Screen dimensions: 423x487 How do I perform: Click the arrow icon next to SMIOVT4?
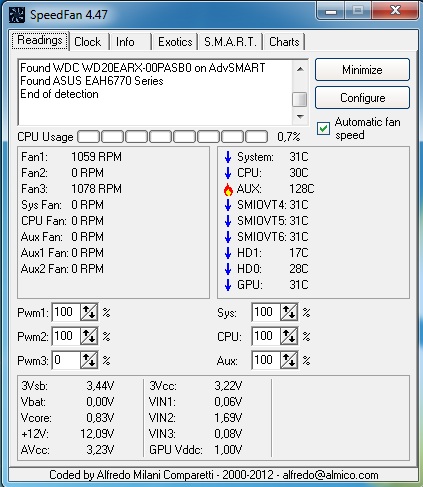coord(228,205)
